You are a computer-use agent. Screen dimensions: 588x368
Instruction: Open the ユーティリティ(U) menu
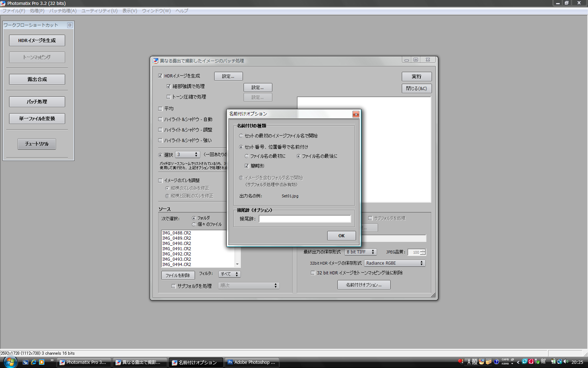99,11
